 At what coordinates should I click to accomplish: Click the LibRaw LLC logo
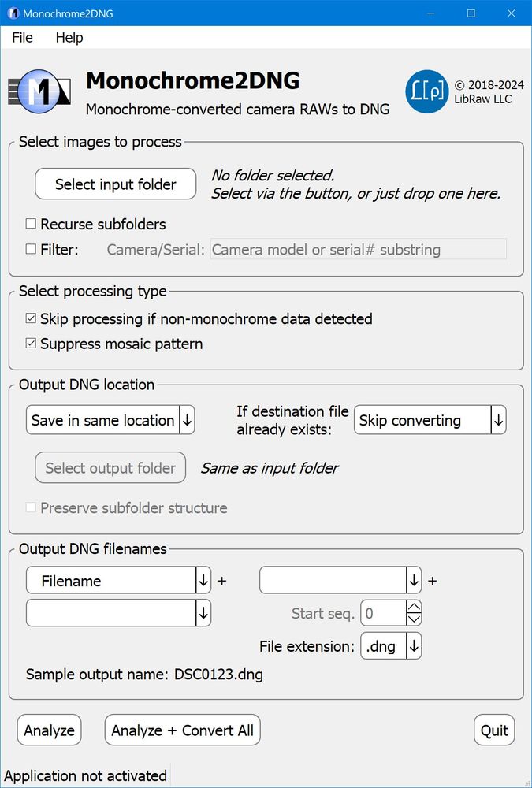click(426, 91)
